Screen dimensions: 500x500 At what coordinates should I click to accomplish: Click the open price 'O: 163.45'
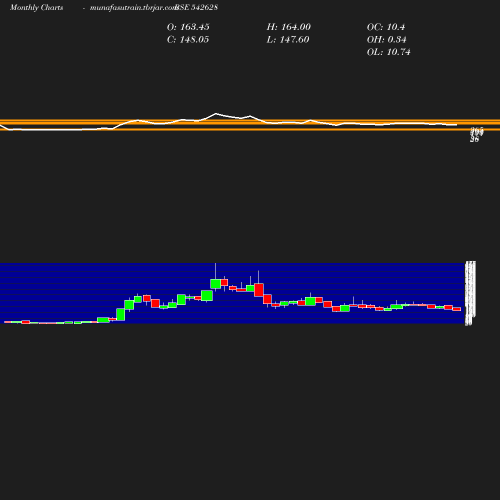click(188, 27)
